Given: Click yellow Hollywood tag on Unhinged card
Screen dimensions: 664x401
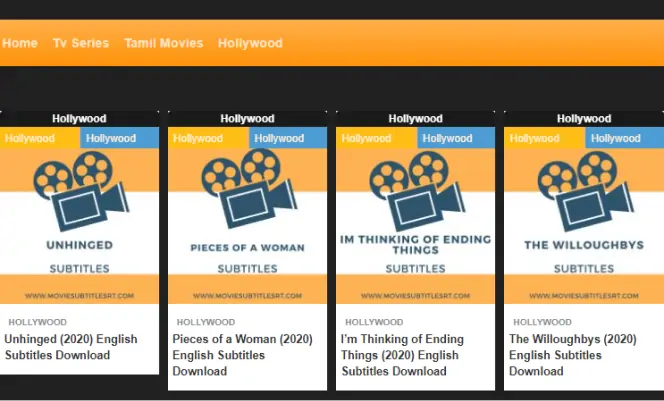Looking at the screenshot, I should pos(40,138).
